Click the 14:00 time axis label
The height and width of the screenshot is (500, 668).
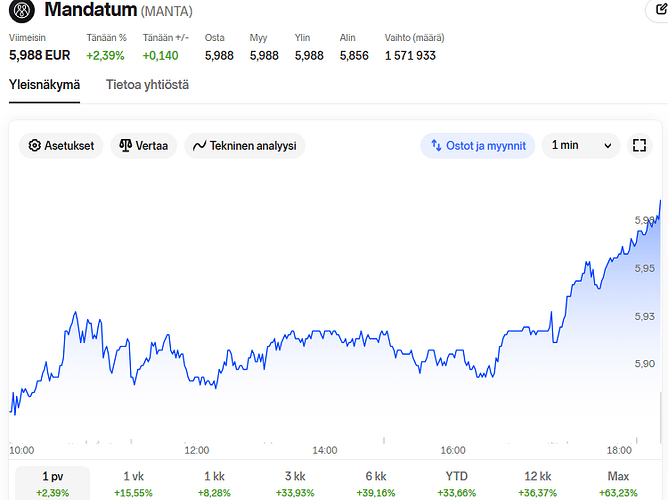coord(325,450)
